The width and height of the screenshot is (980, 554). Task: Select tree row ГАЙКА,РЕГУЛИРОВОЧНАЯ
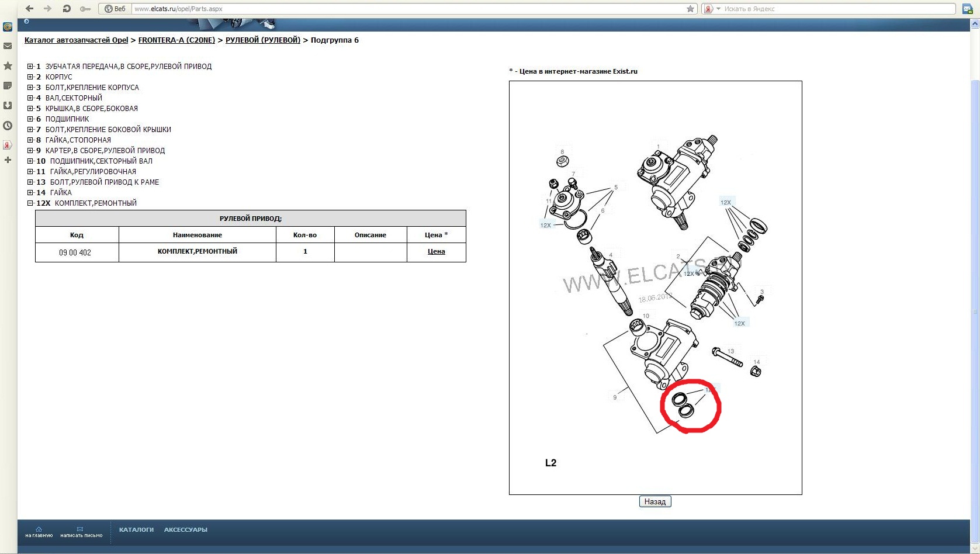click(93, 172)
